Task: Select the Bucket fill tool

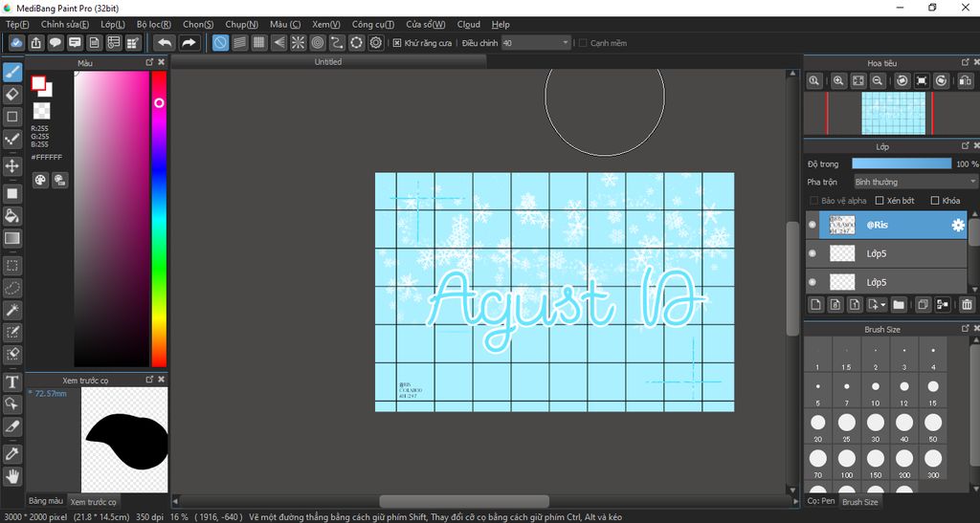Action: [x=11, y=216]
